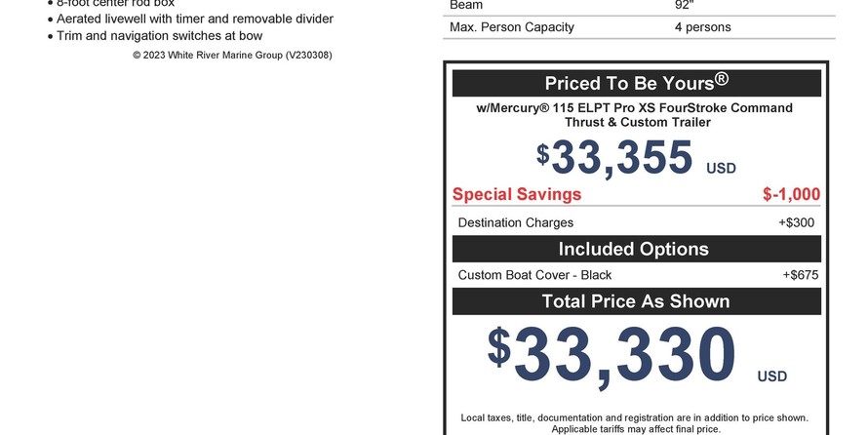Viewport: 868px width, 435px height.
Task: Click the Included Options header bar
Action: click(636, 249)
